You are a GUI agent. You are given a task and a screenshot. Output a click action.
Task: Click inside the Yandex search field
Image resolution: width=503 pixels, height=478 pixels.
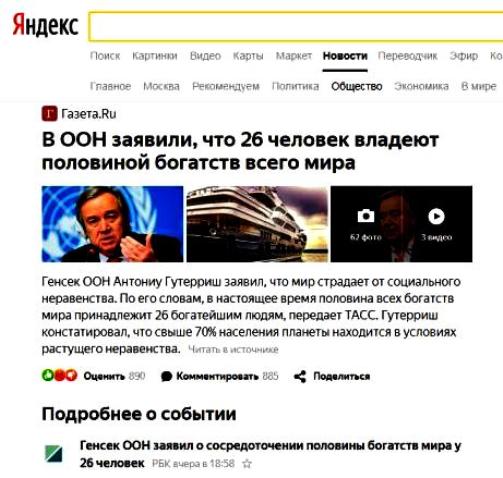[x=296, y=27]
